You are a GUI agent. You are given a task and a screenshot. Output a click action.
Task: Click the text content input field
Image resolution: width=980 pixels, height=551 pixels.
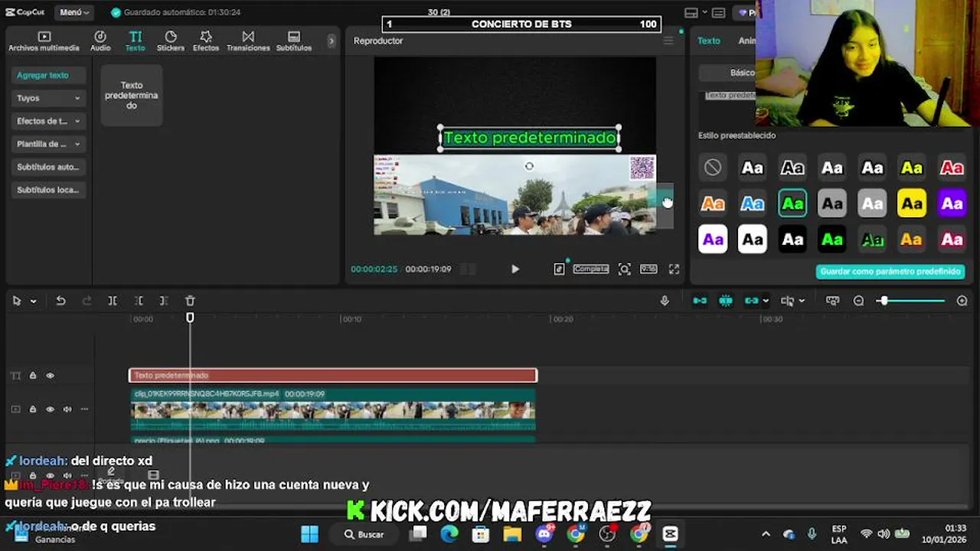(x=730, y=96)
